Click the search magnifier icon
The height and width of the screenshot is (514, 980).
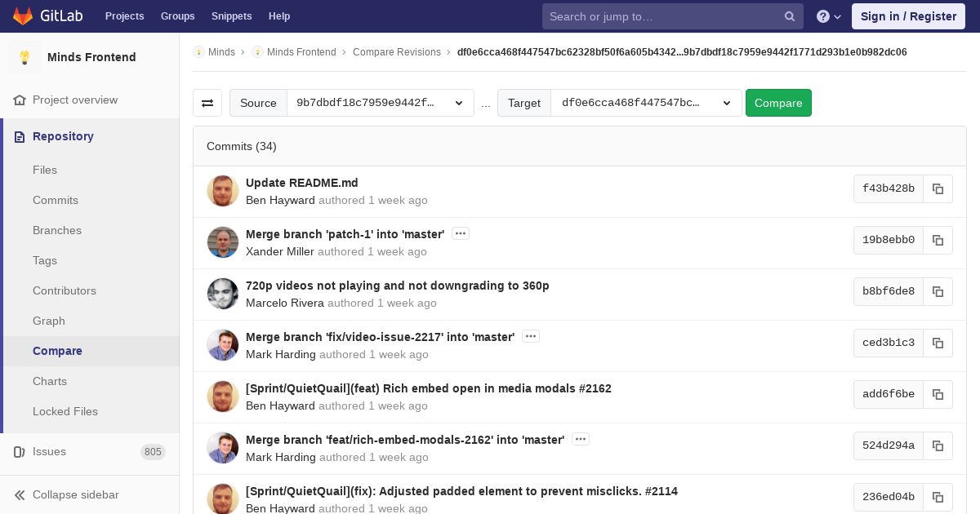(x=789, y=16)
